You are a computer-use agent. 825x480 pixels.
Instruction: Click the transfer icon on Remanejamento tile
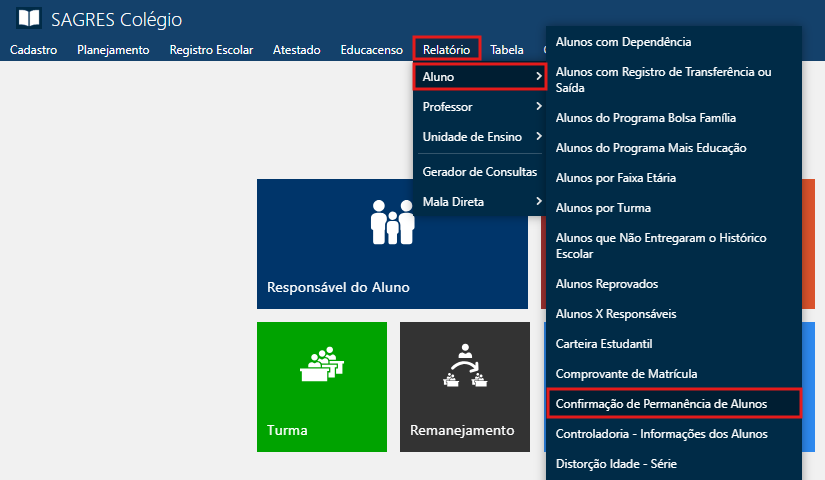tap(464, 367)
